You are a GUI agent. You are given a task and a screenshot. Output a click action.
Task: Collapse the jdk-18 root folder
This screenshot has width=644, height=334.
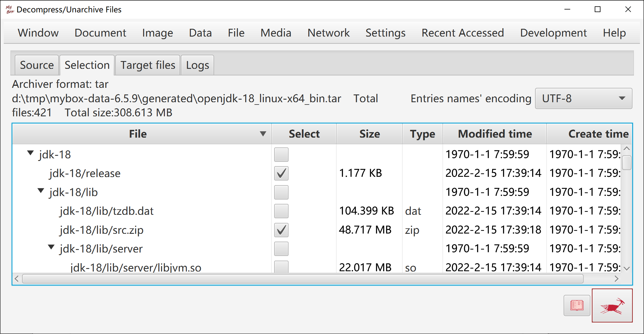click(x=30, y=153)
